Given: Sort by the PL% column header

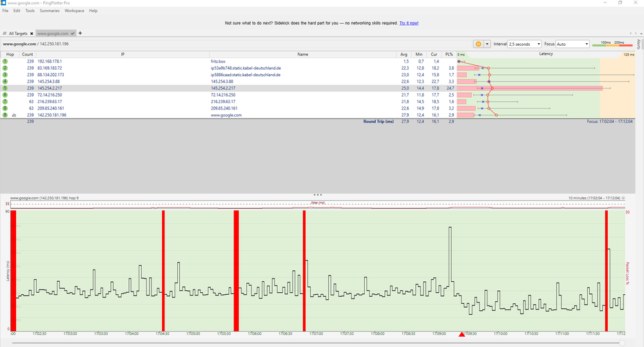Looking at the screenshot, I should pos(449,54).
